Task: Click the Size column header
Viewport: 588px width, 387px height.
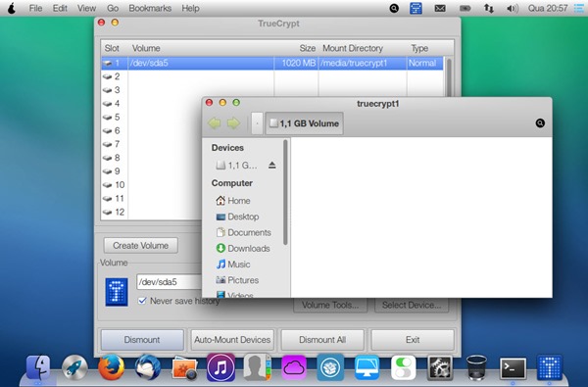Action: (307, 48)
